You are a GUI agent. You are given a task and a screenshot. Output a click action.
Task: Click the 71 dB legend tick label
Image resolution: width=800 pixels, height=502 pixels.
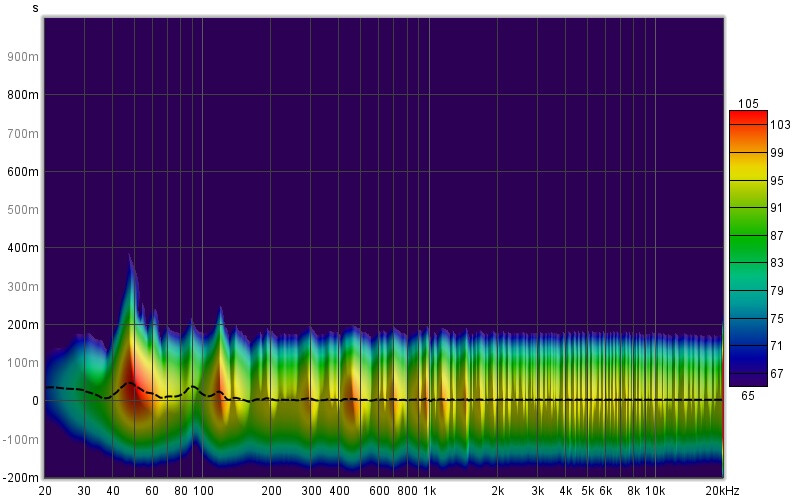pos(777,346)
